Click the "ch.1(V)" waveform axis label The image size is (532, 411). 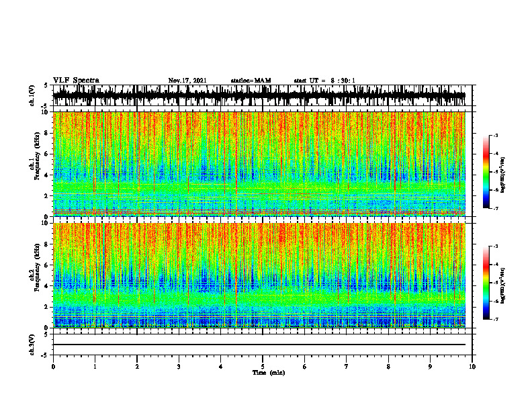[x=32, y=95]
